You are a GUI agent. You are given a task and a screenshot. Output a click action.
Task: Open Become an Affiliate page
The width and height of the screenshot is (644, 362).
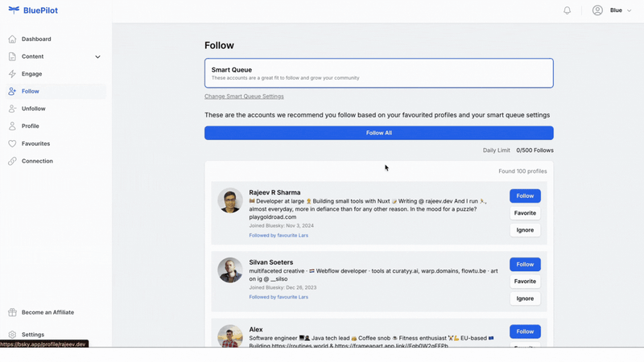click(x=47, y=312)
